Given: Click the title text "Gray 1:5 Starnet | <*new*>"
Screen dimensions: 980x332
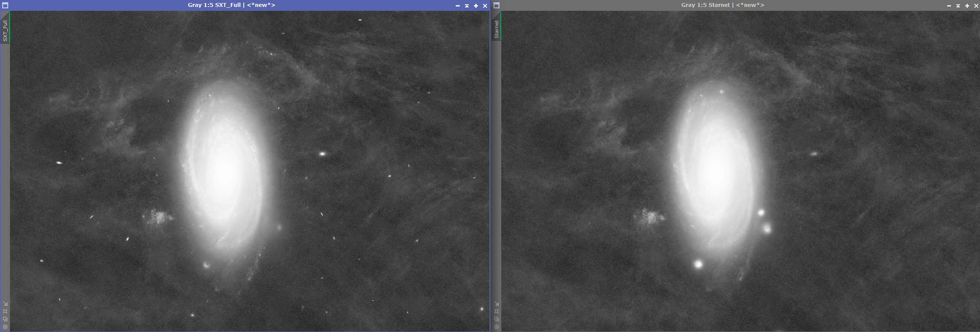Looking at the screenshot, I should click(x=723, y=5).
